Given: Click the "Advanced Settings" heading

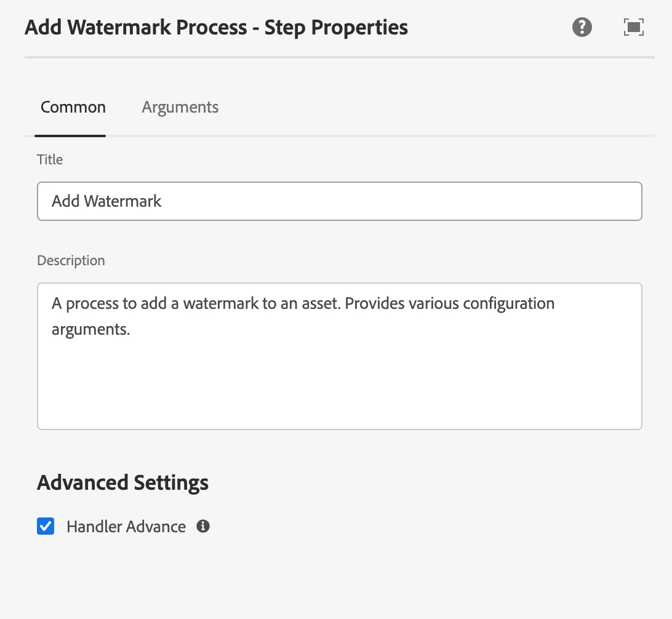Looking at the screenshot, I should [x=123, y=482].
